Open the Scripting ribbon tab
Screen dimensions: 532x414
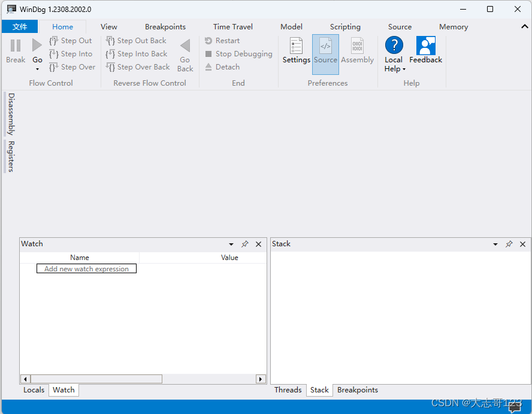(345, 27)
